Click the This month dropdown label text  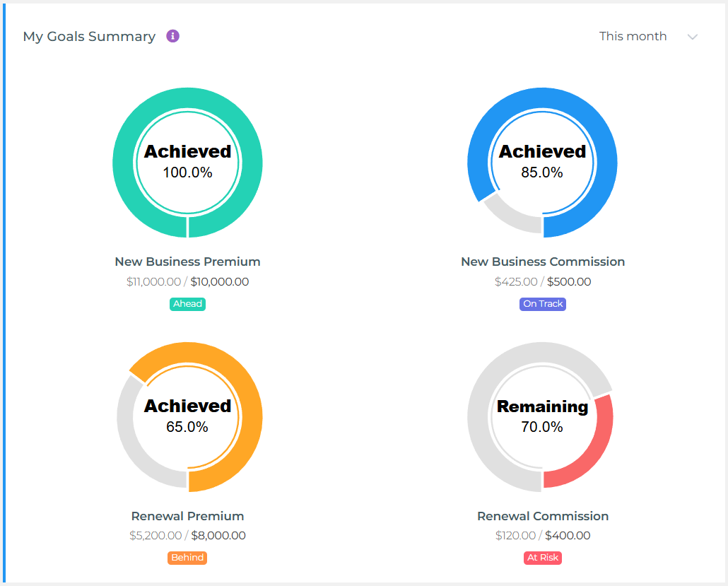pyautogui.click(x=633, y=36)
